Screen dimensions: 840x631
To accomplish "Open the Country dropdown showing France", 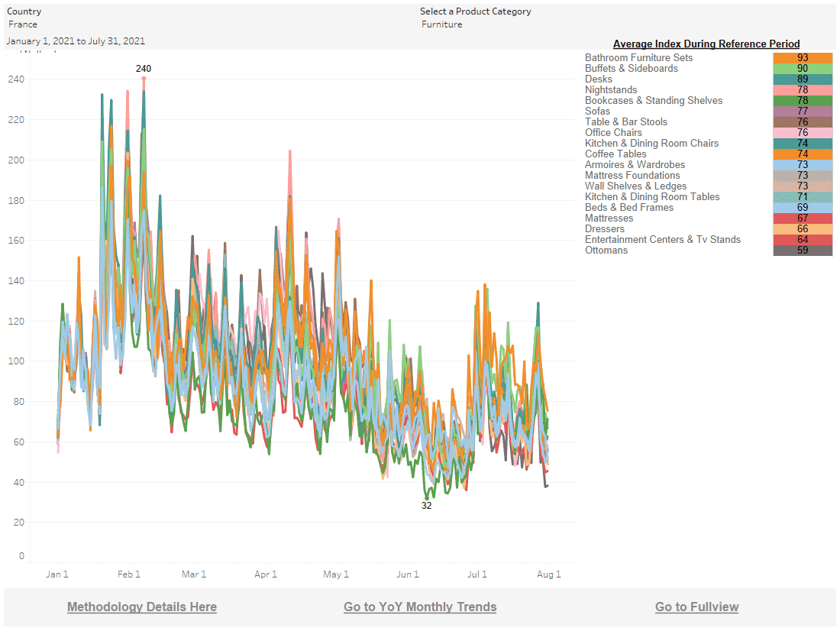I will [23, 24].
